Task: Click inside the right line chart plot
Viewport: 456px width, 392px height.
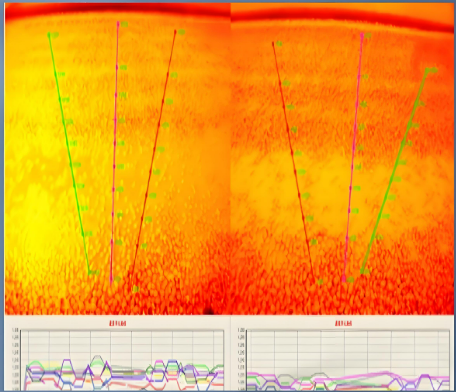Action: [x=348, y=360]
